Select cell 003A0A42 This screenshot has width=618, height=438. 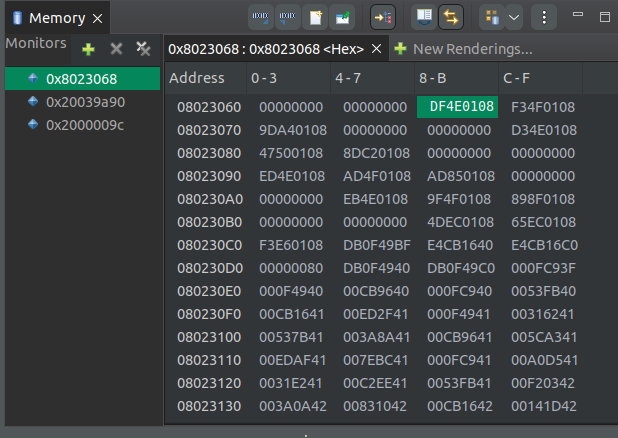point(293,406)
